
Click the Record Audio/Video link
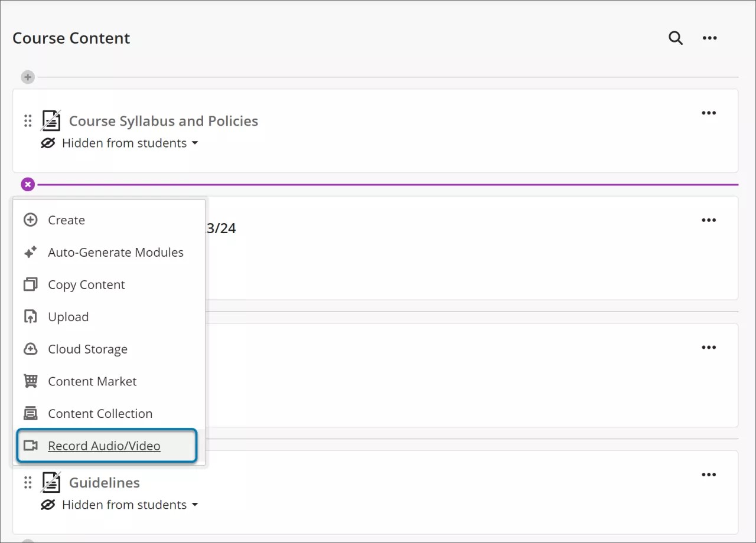click(x=104, y=446)
